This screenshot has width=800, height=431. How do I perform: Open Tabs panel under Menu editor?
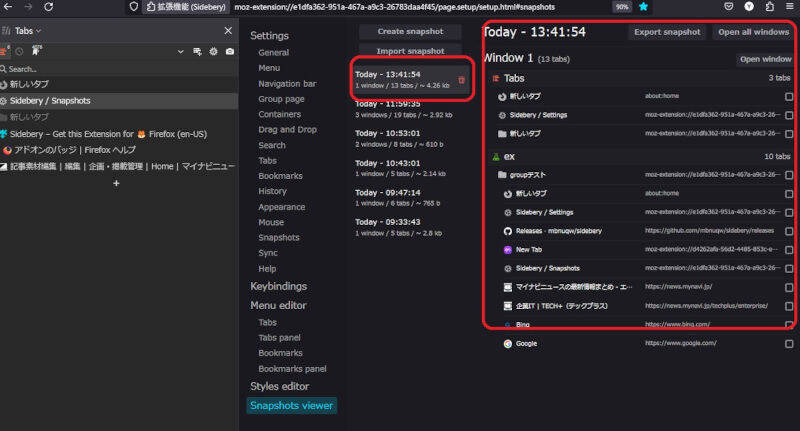[279, 338]
